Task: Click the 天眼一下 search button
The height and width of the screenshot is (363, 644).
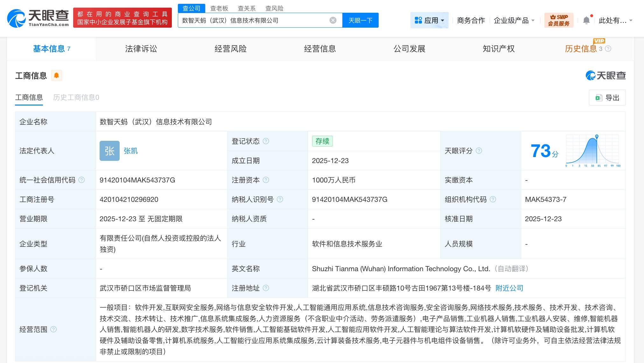Action: click(360, 20)
